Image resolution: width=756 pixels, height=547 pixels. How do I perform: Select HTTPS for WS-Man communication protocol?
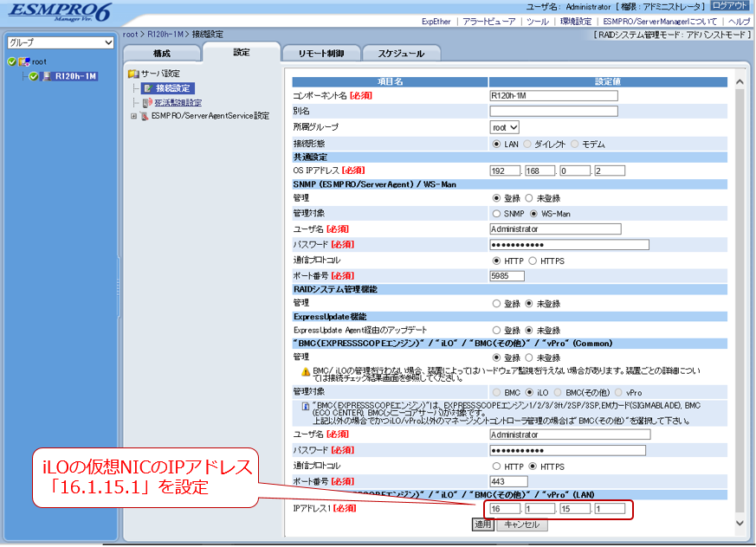[533, 261]
